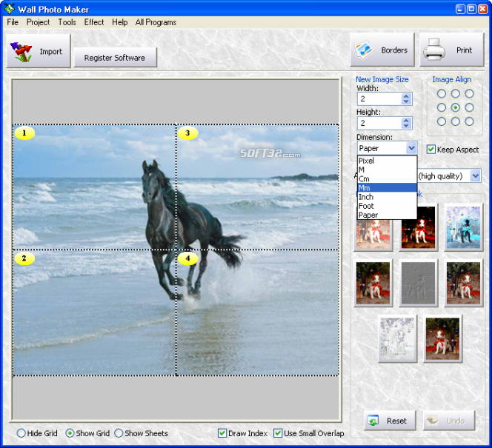The image size is (492, 448).
Task: Click the Wall Photo Maker title icon
Action: click(x=10, y=9)
